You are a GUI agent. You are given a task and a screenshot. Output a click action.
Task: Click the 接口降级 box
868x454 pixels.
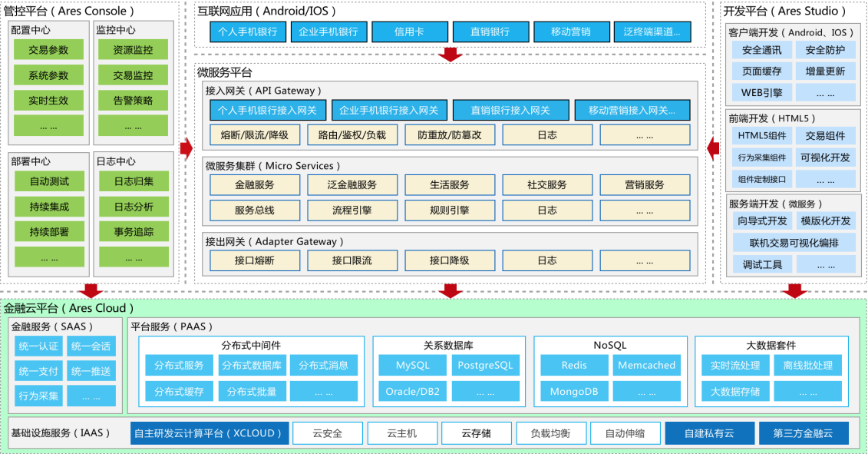pos(450,260)
